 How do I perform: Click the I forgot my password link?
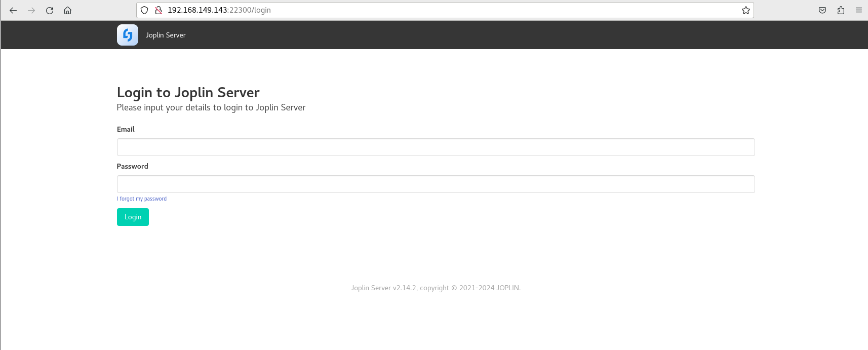click(x=142, y=199)
